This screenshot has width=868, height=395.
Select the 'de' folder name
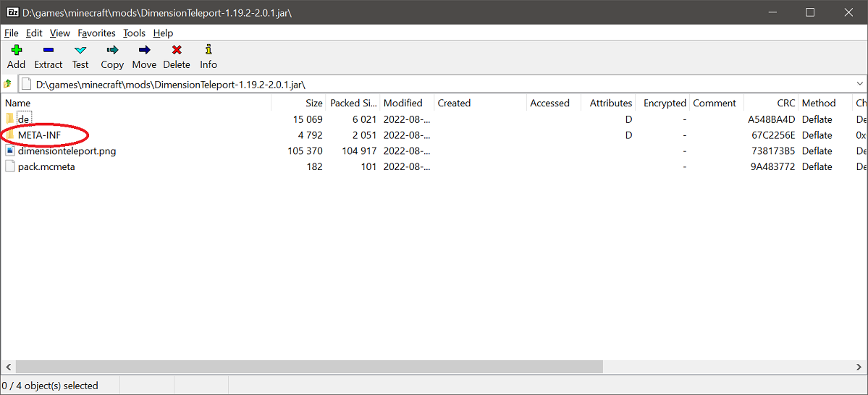23,119
